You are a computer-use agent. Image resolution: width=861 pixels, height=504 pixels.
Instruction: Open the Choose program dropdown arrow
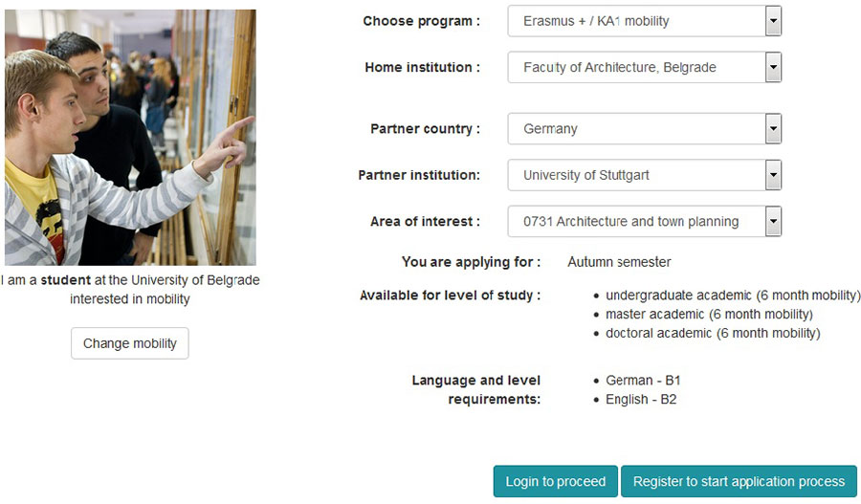pyautogui.click(x=773, y=21)
